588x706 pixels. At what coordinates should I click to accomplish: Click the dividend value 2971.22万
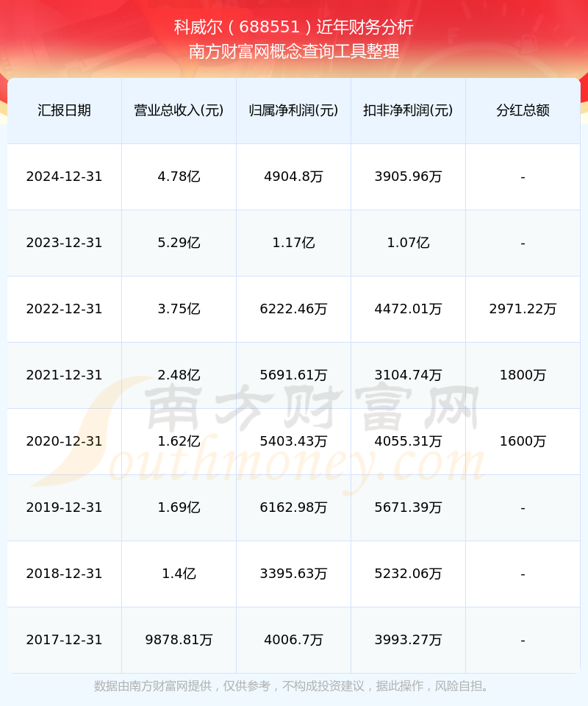pyautogui.click(x=523, y=309)
